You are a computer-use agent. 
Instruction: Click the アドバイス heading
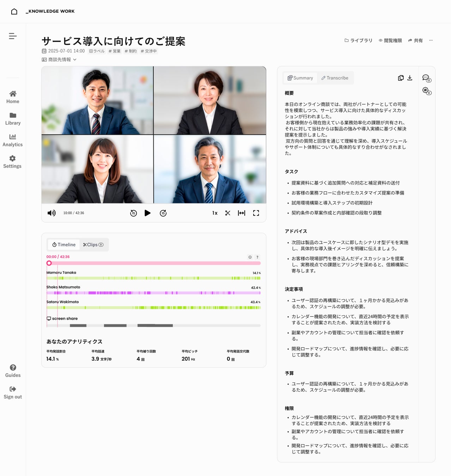click(296, 231)
